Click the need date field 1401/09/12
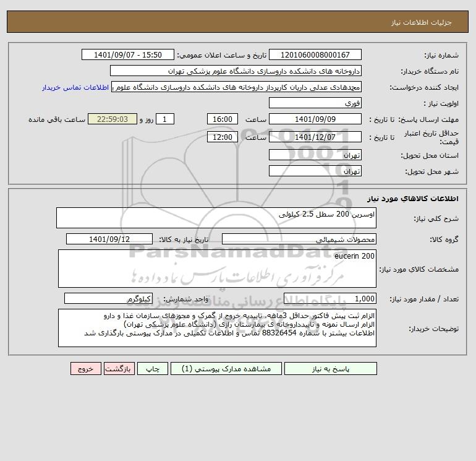The image size is (476, 461). point(109,239)
